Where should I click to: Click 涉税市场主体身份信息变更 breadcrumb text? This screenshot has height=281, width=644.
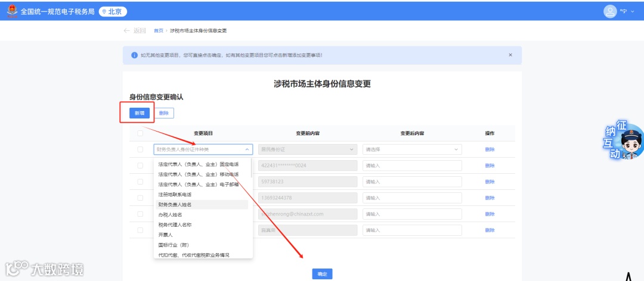click(x=199, y=31)
